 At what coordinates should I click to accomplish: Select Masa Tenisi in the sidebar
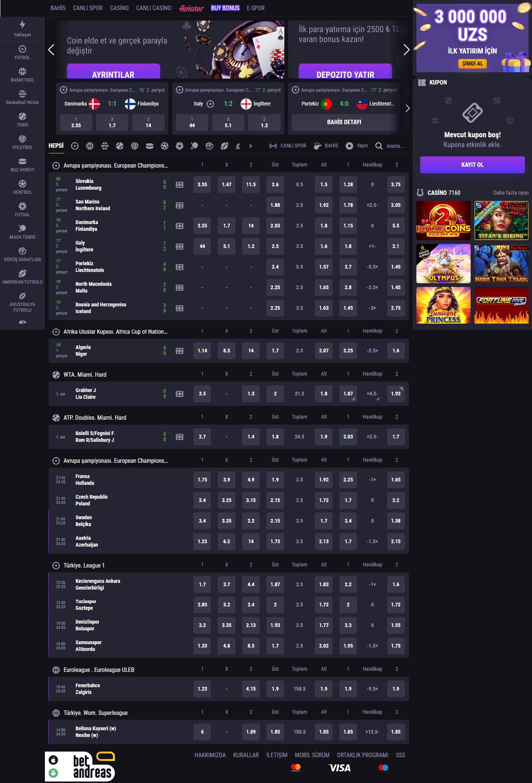tap(22, 232)
